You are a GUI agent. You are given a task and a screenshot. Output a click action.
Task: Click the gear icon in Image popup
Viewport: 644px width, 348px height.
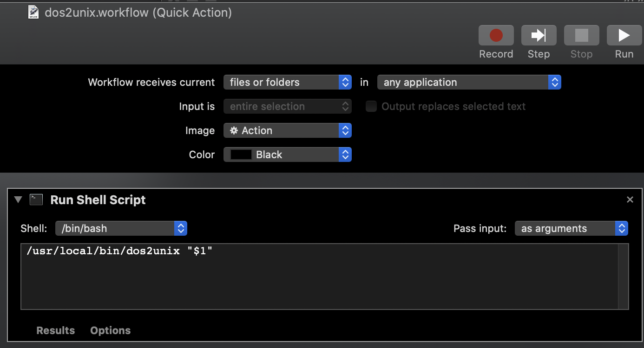(234, 130)
